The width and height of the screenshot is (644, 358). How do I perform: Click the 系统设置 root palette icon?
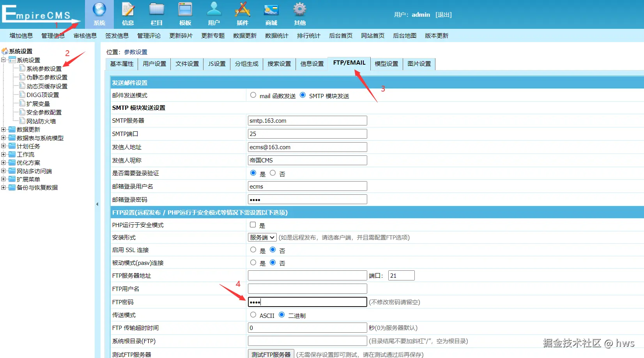click(5, 51)
